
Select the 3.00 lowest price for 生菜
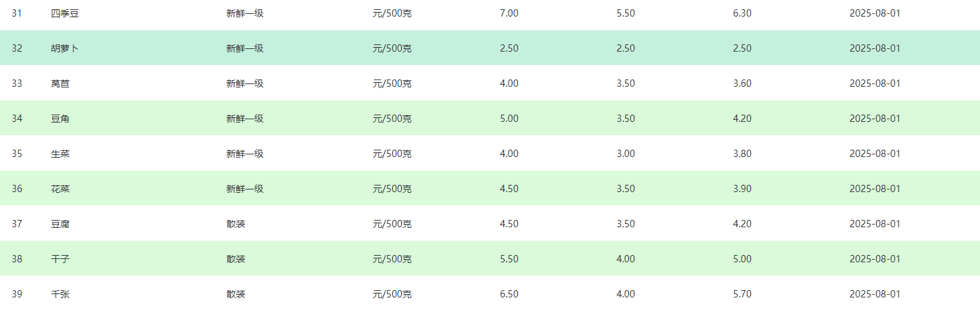click(x=626, y=154)
